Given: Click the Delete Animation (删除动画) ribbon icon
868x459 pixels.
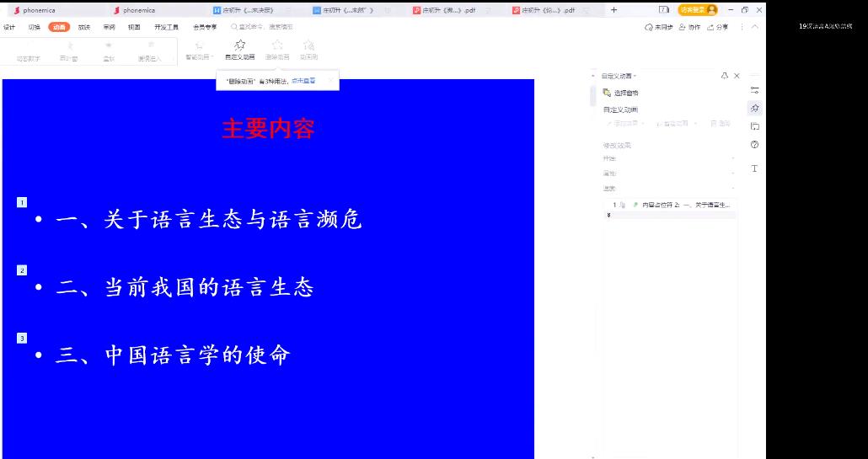Looking at the screenshot, I should (276, 49).
